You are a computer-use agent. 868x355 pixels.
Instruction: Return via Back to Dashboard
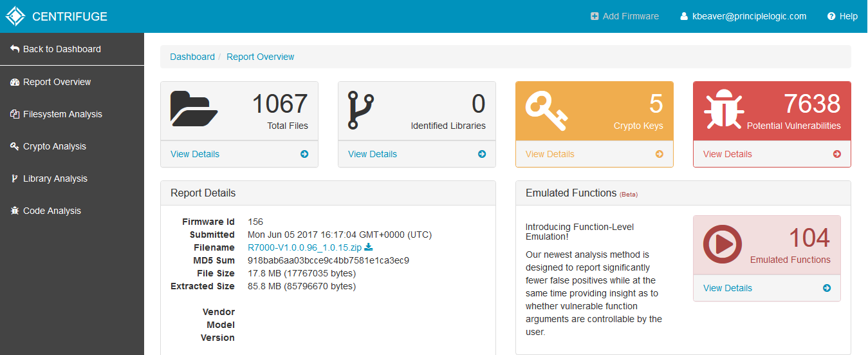[x=72, y=49]
